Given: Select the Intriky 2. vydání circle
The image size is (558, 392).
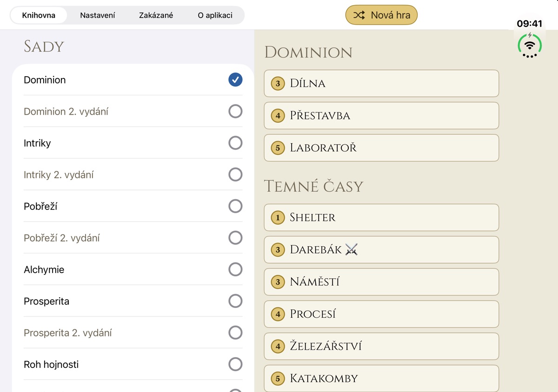Looking at the screenshot, I should (x=235, y=175).
